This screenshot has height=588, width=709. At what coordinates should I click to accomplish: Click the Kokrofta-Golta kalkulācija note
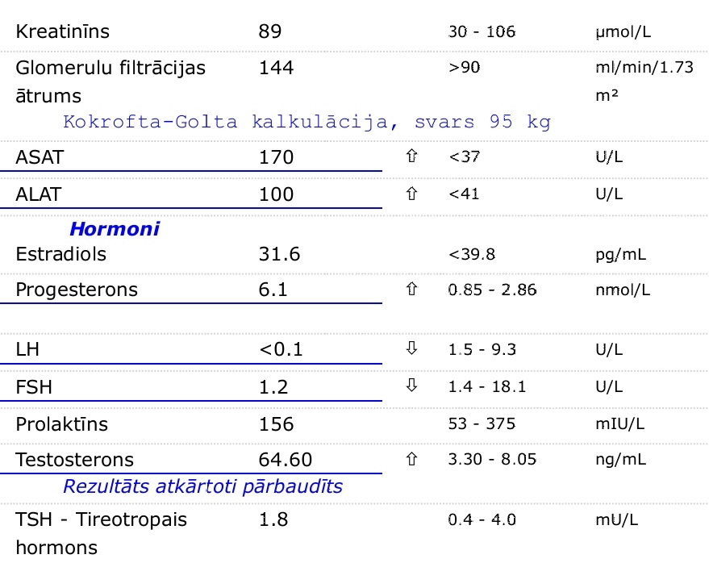[x=307, y=122]
